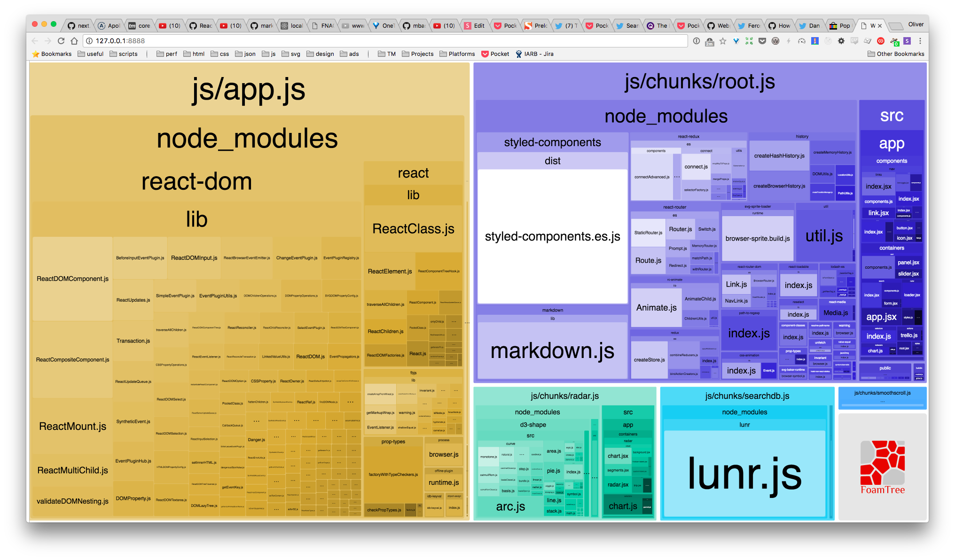
Task: Open the Chrome three-dot menu
Action: pos(920,41)
